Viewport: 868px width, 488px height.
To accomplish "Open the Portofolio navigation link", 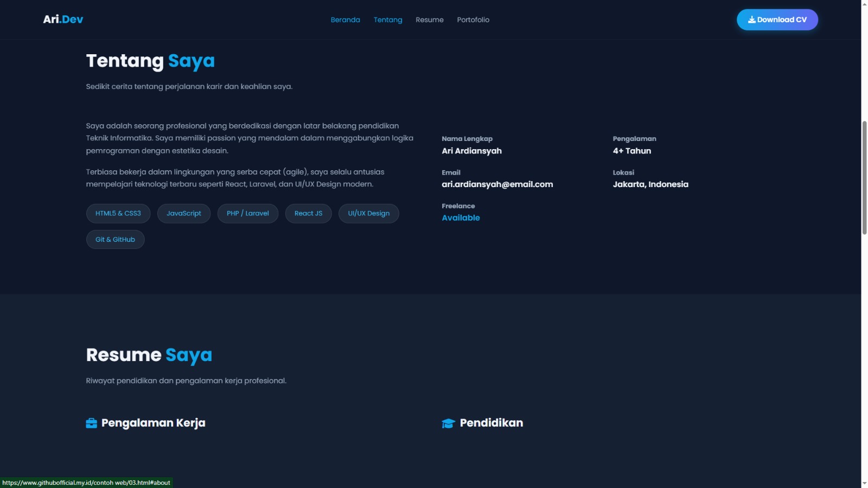I will tap(473, 20).
